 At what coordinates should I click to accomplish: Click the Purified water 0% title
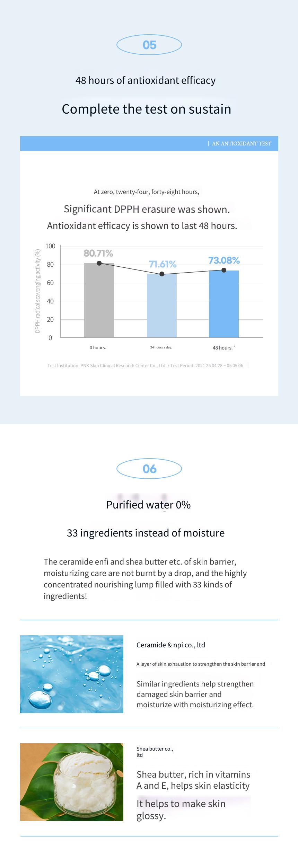(x=148, y=505)
